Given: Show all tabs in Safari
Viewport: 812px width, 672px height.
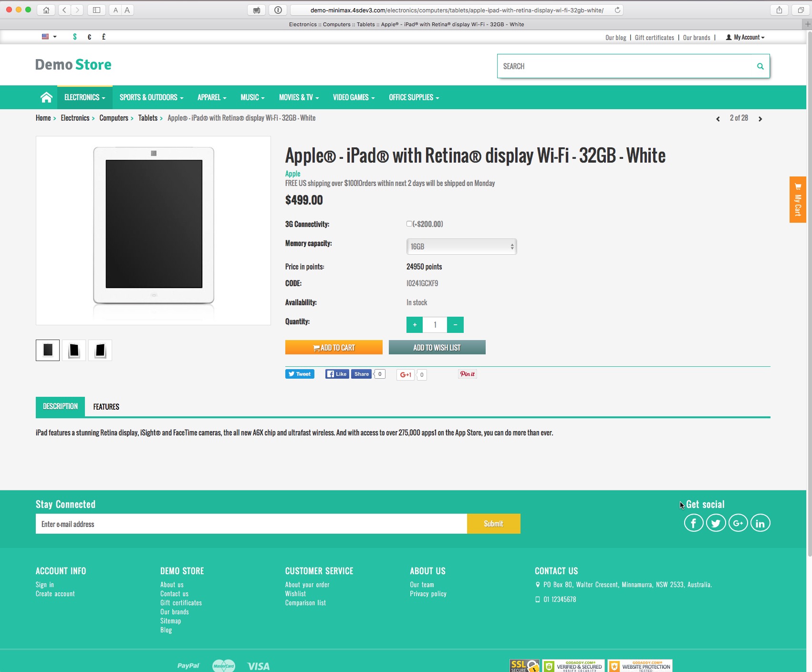Looking at the screenshot, I should tap(801, 10).
